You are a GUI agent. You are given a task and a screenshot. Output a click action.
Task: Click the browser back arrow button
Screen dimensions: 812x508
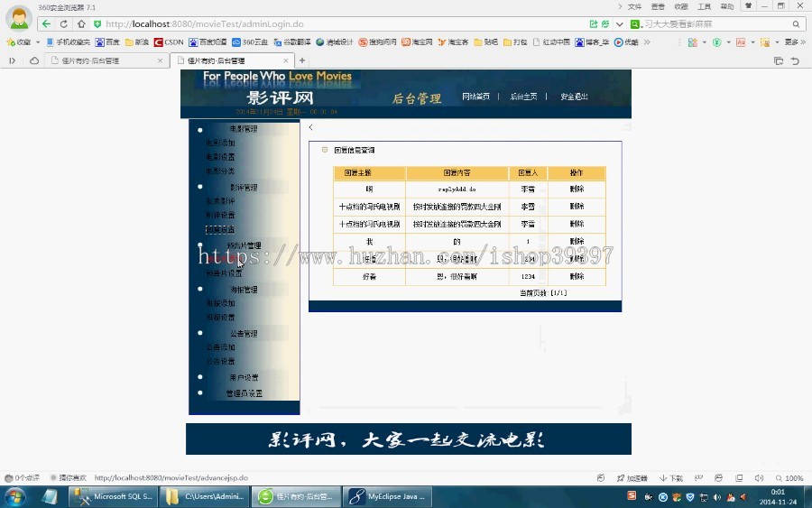(46, 23)
